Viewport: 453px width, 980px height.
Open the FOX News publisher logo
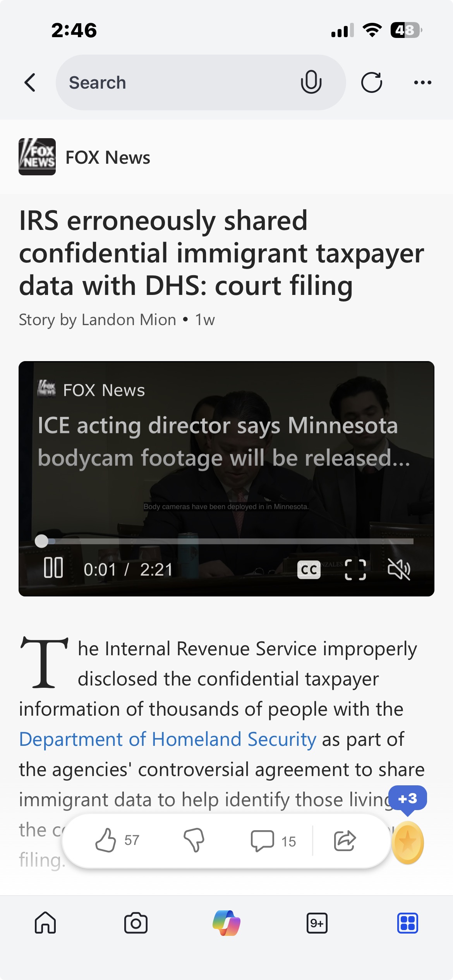pos(37,157)
